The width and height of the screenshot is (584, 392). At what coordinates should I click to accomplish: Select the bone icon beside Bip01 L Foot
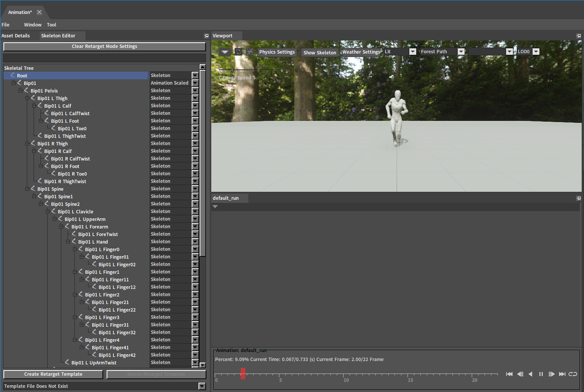pos(46,120)
